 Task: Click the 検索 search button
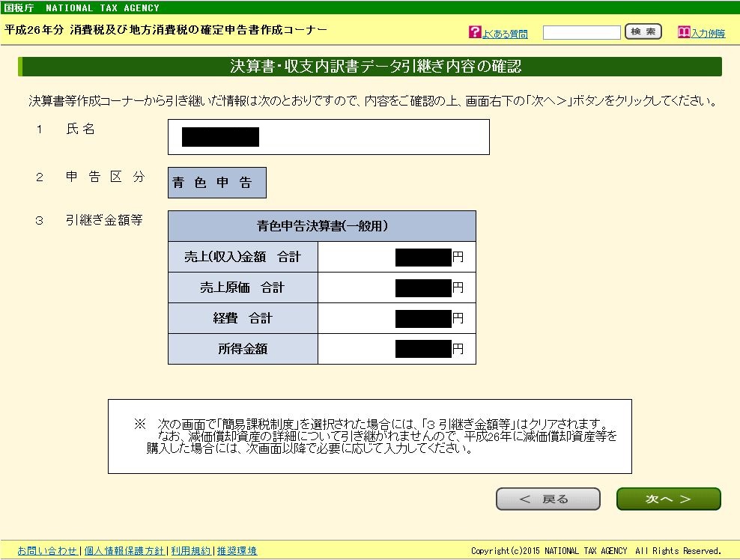pyautogui.click(x=643, y=31)
